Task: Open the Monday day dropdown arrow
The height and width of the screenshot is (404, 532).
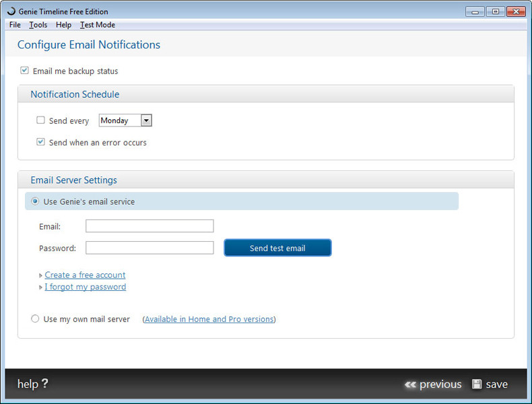Action: coord(146,121)
